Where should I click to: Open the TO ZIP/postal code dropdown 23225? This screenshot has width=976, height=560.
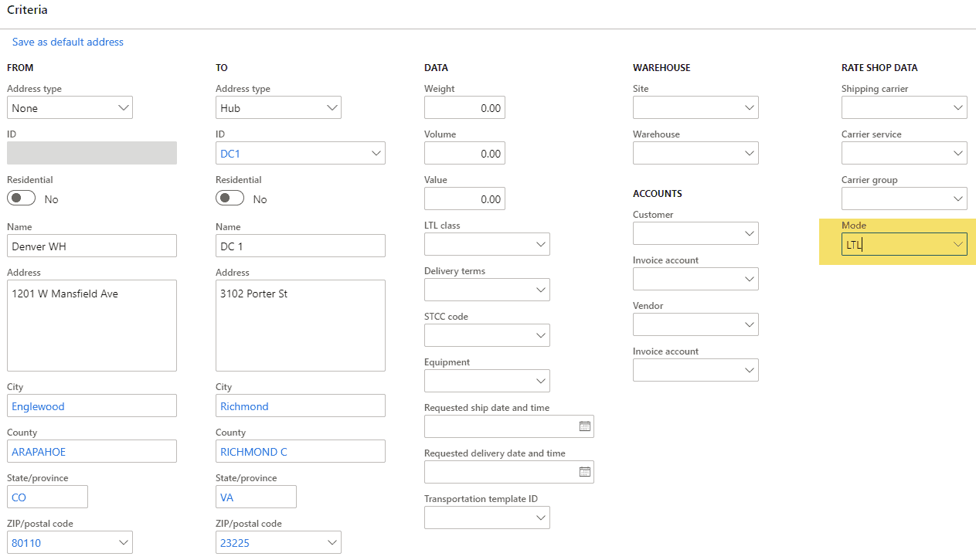[x=332, y=543]
